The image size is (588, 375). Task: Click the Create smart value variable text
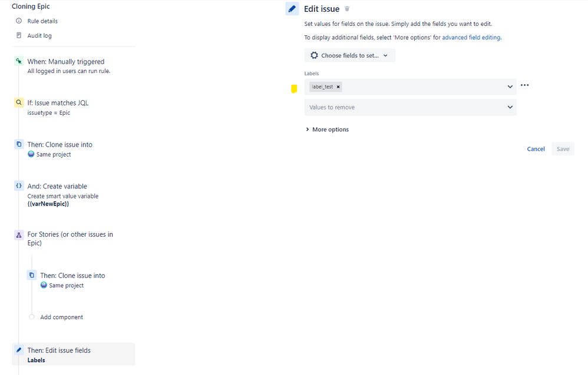click(x=63, y=196)
